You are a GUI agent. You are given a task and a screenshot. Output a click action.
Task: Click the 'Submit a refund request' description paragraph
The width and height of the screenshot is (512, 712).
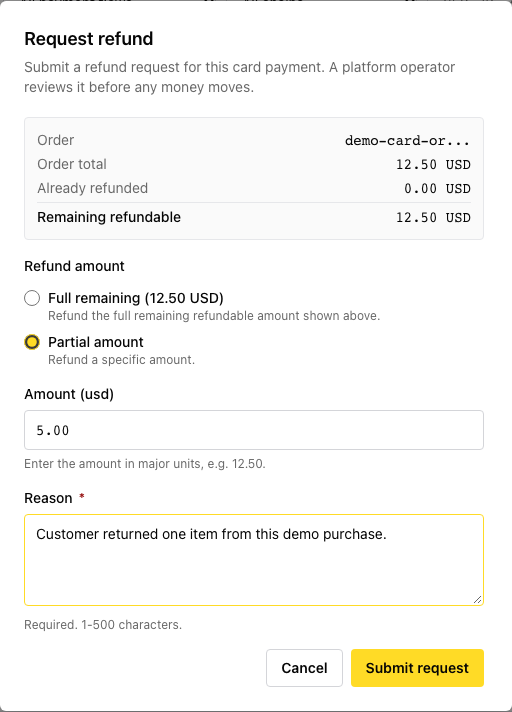tap(239, 77)
